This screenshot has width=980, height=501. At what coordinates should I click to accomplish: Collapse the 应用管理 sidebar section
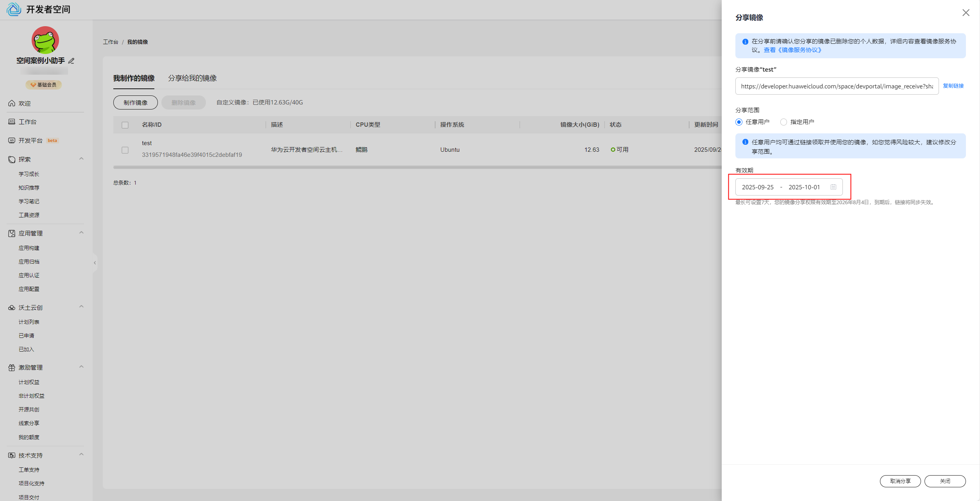(81, 233)
